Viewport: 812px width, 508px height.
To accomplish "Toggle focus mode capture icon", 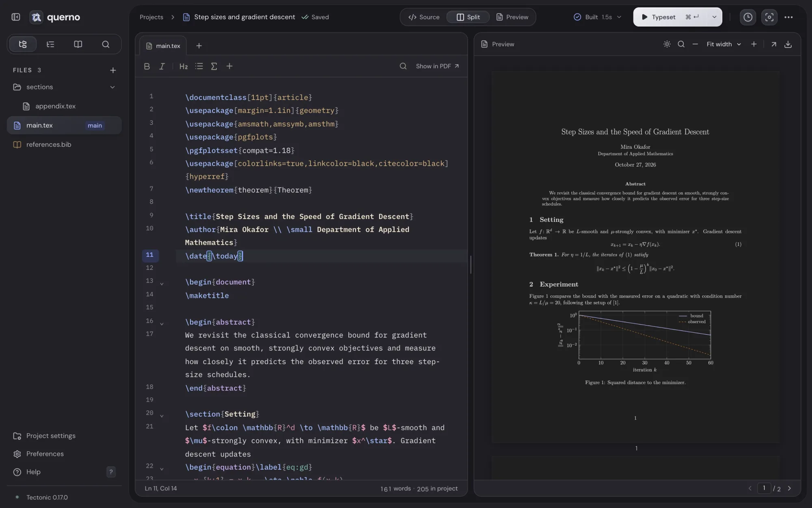I will (769, 17).
